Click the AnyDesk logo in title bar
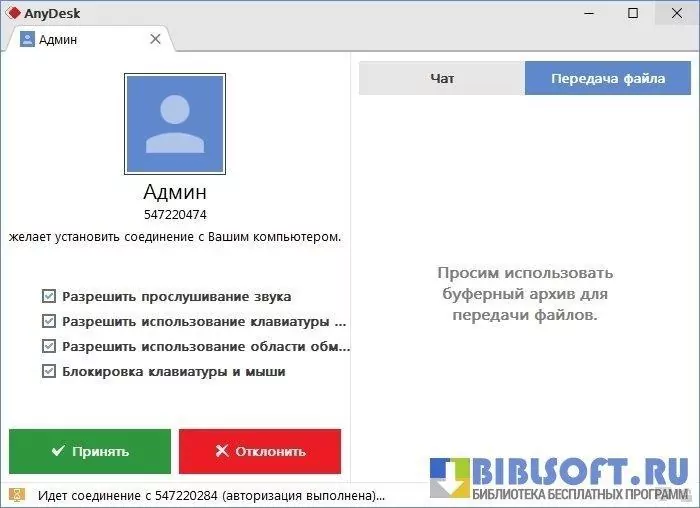The width and height of the screenshot is (700, 508). click(x=13, y=13)
